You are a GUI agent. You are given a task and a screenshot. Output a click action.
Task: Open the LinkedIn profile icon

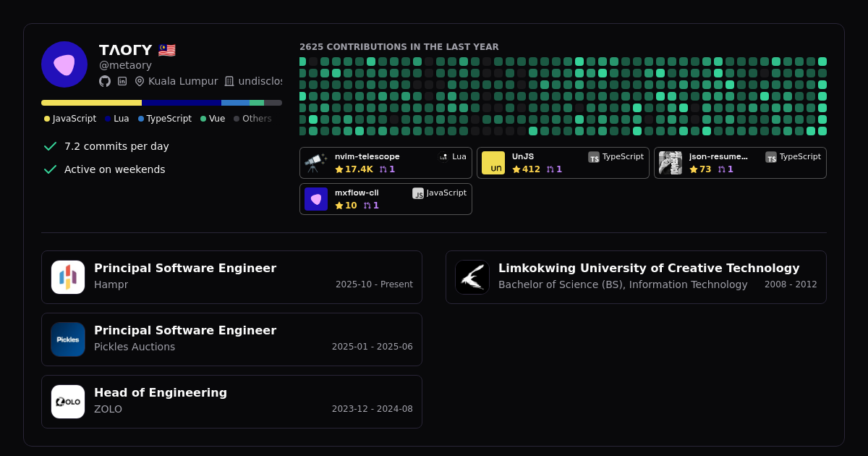coord(122,81)
